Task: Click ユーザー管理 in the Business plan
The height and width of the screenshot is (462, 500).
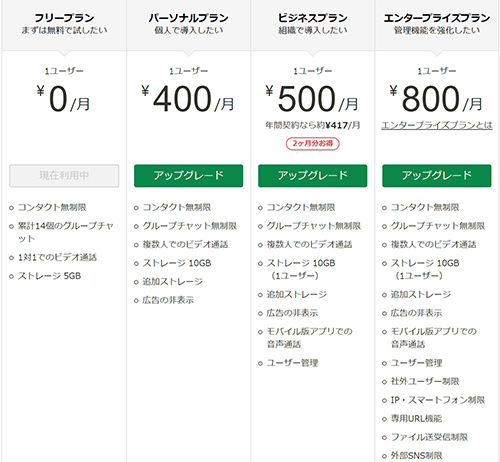Action: click(292, 363)
